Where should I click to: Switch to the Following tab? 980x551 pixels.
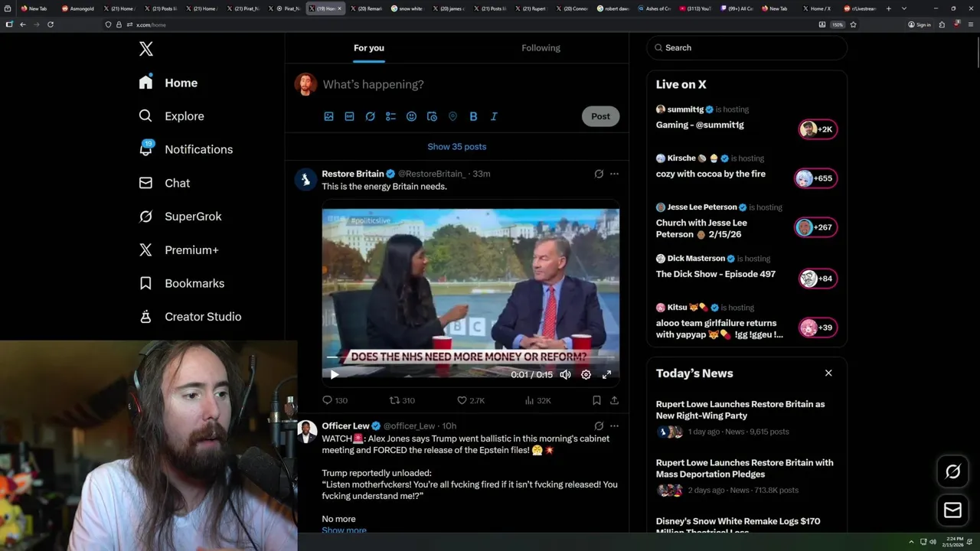click(541, 47)
